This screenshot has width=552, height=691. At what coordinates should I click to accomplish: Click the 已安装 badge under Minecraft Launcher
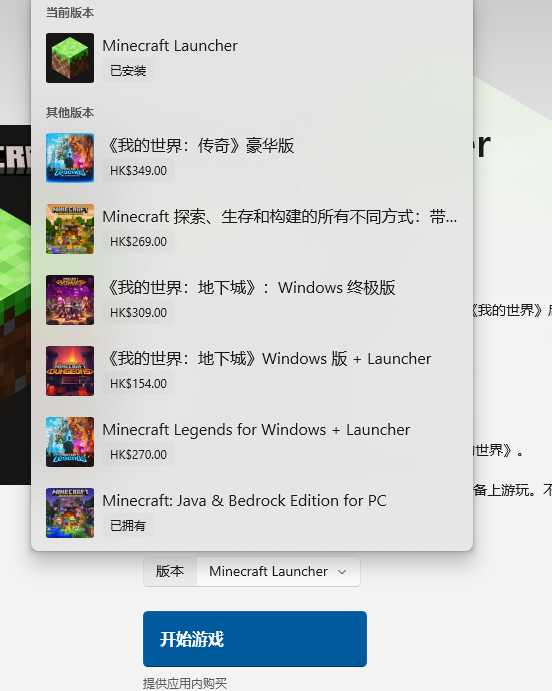click(x=128, y=71)
